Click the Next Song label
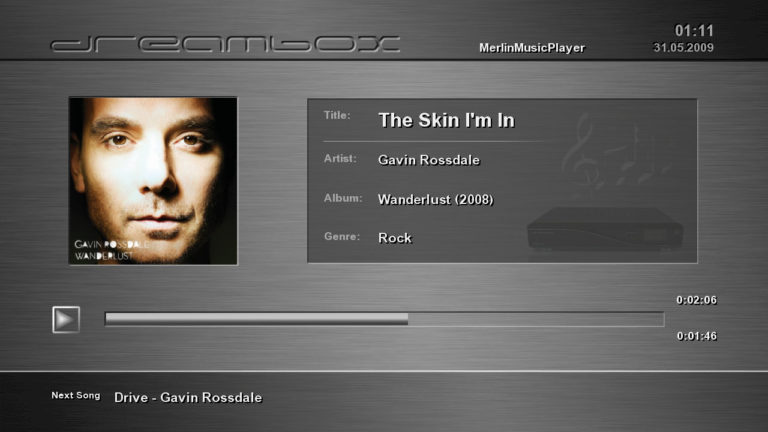The image size is (768, 432). pos(76,396)
